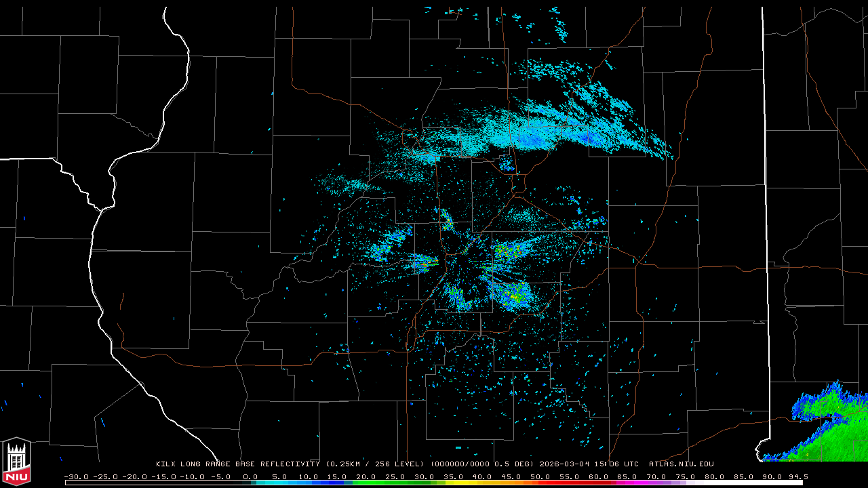Image resolution: width=868 pixels, height=488 pixels.
Task: Click the 65.0 dBZ magenta section of color scale
Action: [x=627, y=483]
